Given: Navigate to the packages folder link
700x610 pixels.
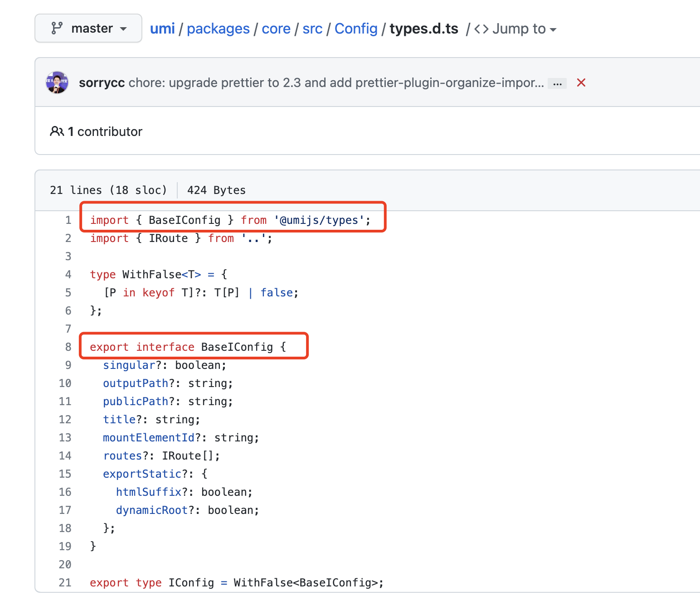Looking at the screenshot, I should [219, 28].
